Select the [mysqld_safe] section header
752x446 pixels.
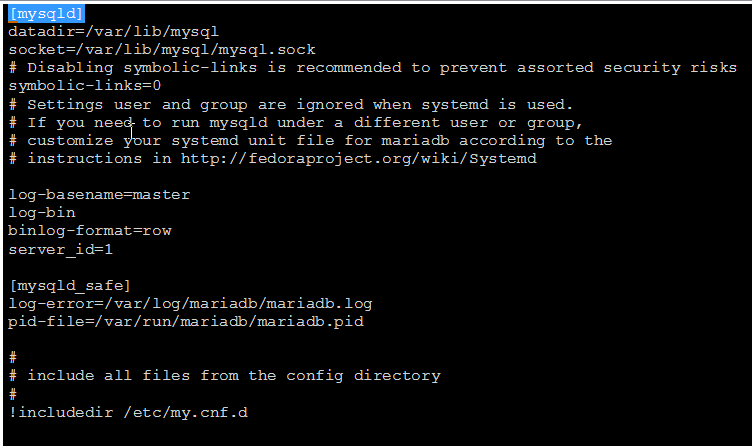(69, 285)
